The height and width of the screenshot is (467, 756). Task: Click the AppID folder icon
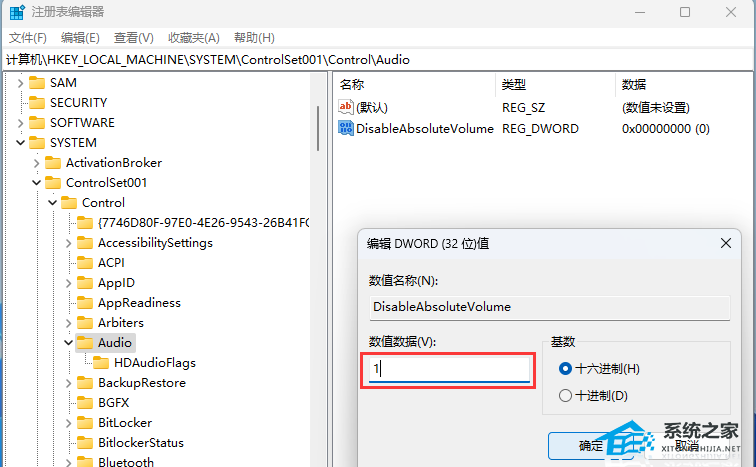coord(85,283)
